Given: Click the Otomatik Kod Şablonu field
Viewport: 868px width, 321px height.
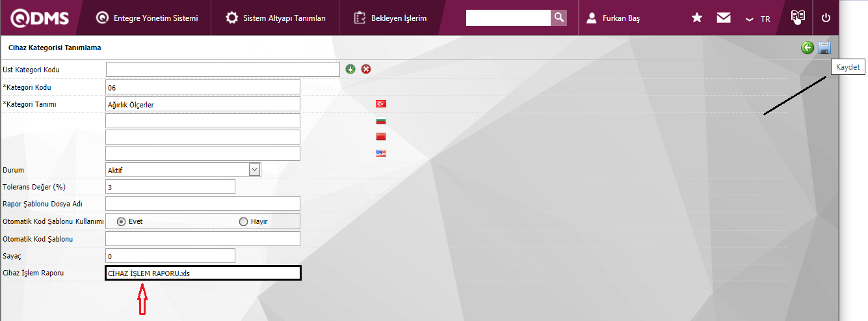Looking at the screenshot, I should tap(203, 239).
